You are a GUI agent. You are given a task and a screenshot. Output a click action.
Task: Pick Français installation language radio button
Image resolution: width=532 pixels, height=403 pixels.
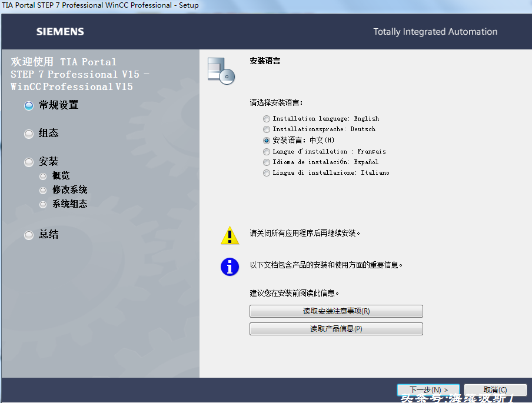pos(267,152)
